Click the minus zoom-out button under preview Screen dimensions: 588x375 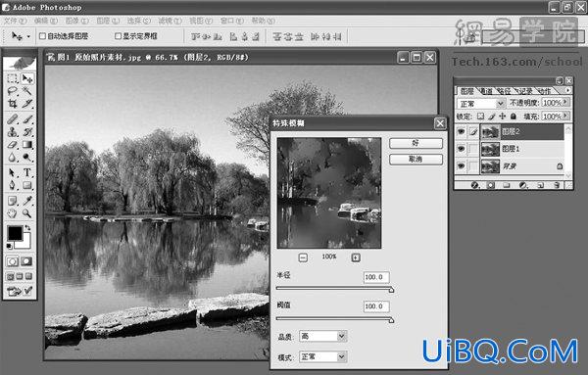(303, 258)
